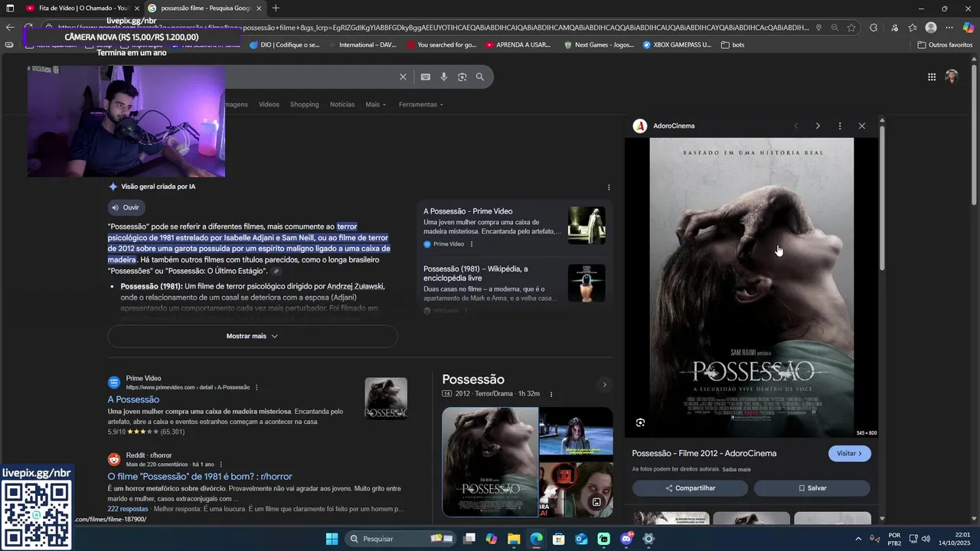Zoom out icon in address bar
This screenshot has width=980, height=551.
pyautogui.click(x=835, y=28)
